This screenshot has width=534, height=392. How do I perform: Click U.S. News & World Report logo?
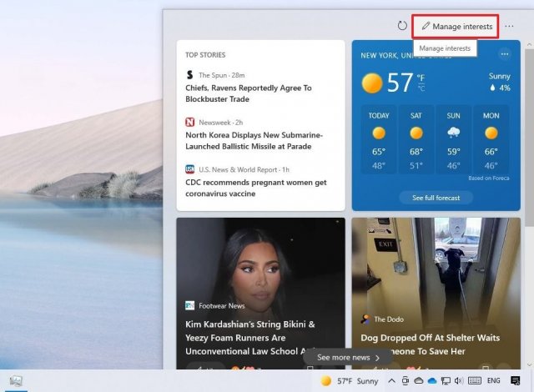coord(189,169)
